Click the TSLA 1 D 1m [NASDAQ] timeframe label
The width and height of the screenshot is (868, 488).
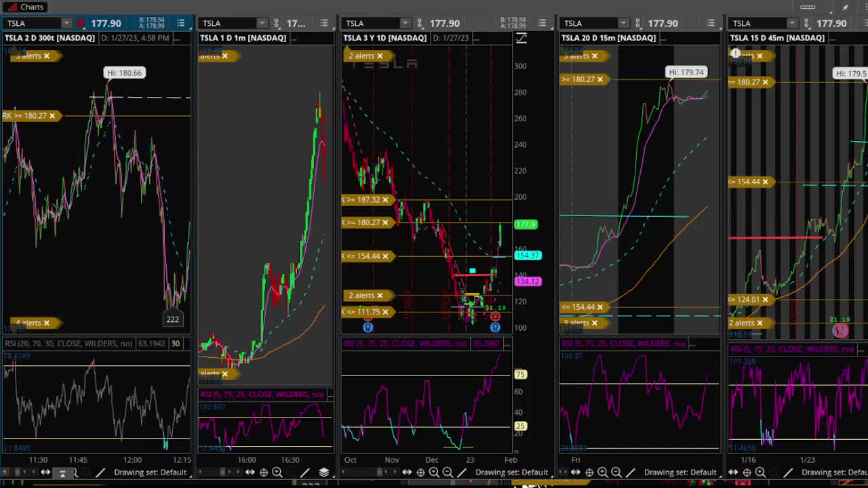click(243, 38)
